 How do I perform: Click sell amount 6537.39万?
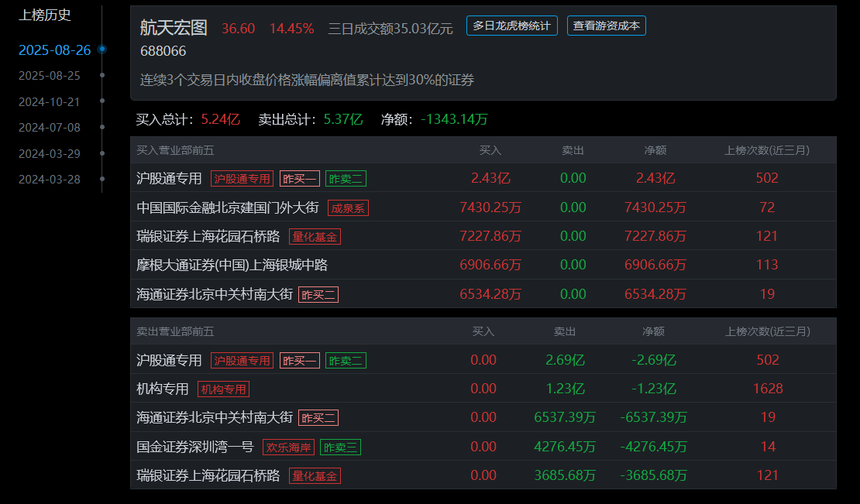564,417
